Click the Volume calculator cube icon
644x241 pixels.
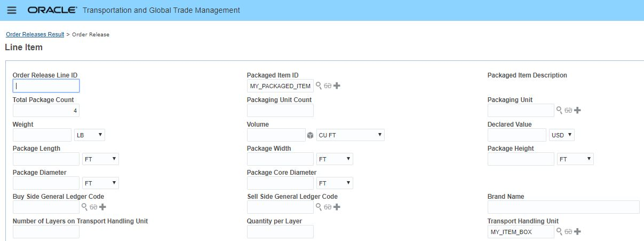click(x=310, y=135)
